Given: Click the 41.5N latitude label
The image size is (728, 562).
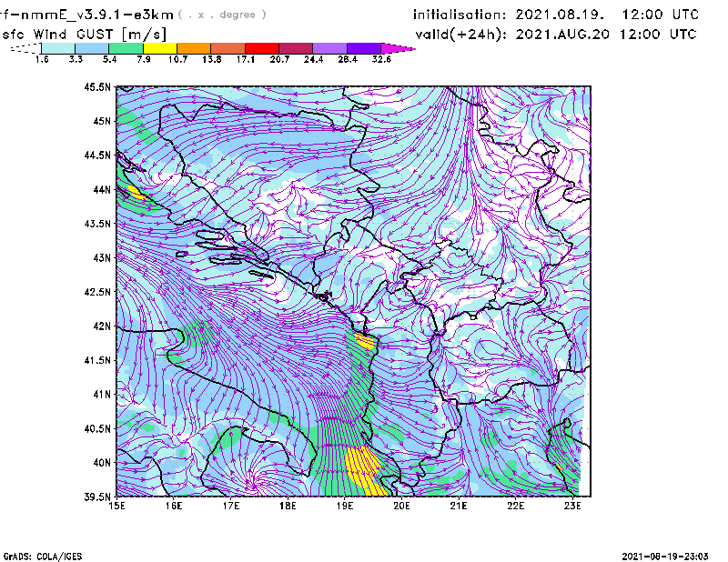Looking at the screenshot, I should click(x=97, y=360).
